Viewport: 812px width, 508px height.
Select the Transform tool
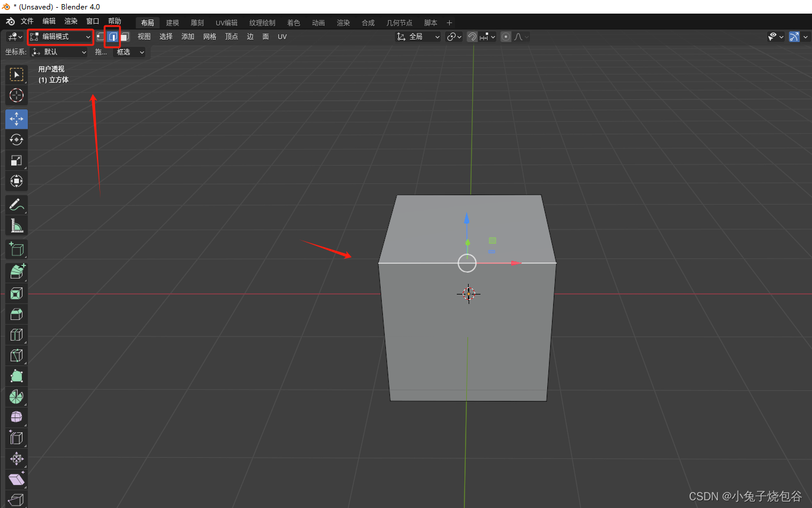[x=17, y=181]
